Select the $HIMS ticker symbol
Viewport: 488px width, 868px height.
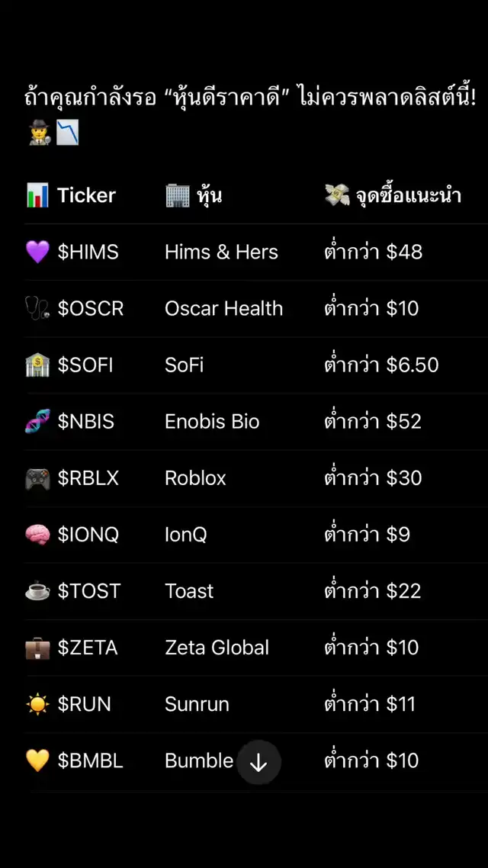tap(88, 252)
